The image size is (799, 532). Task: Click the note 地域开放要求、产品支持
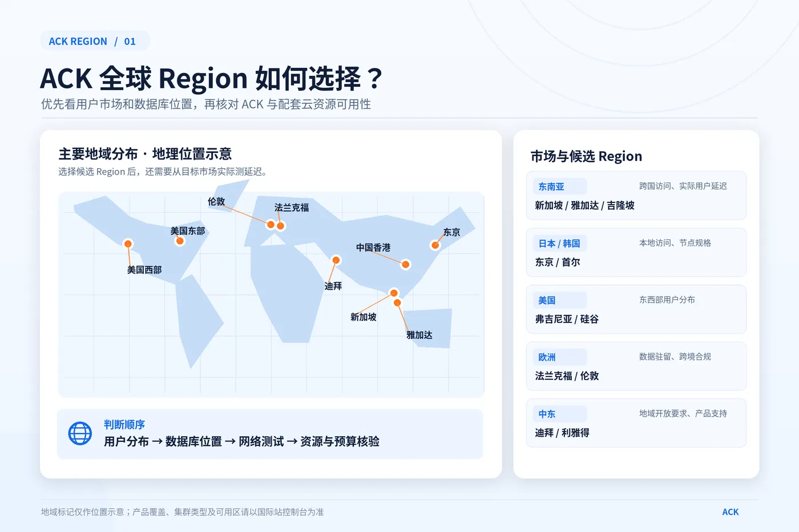click(683, 413)
